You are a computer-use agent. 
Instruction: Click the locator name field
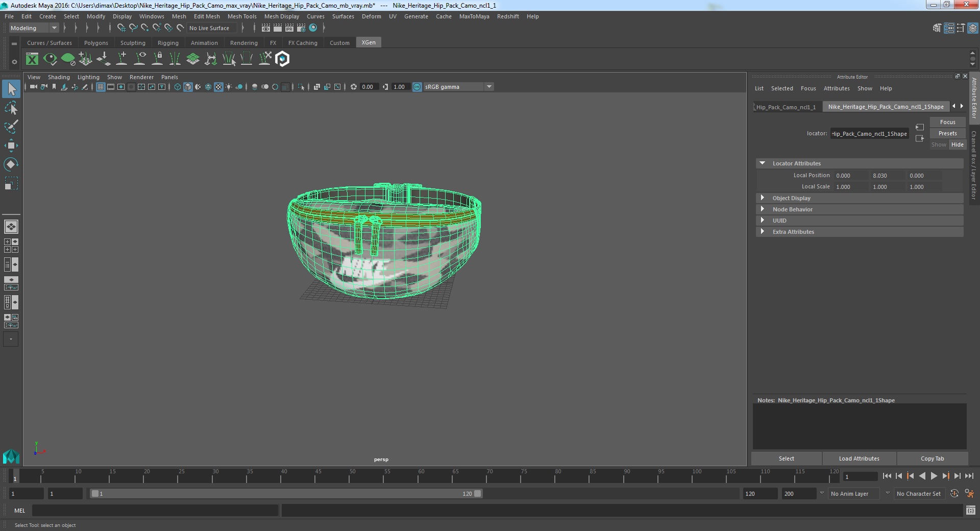[869, 134]
